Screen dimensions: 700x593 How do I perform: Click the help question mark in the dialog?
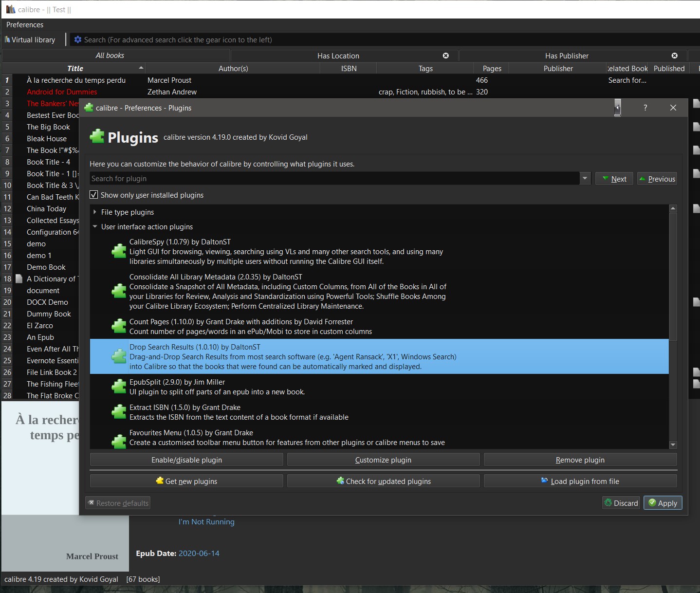click(x=645, y=108)
